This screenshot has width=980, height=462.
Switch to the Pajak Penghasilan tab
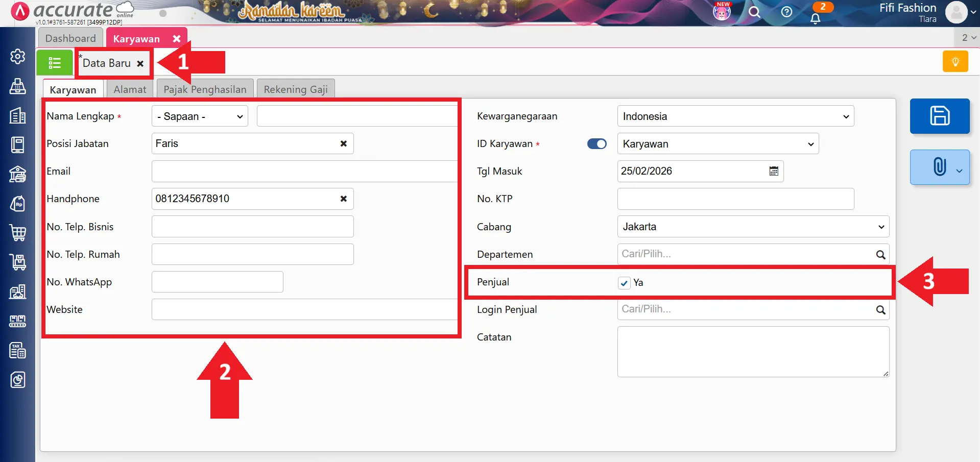(205, 89)
